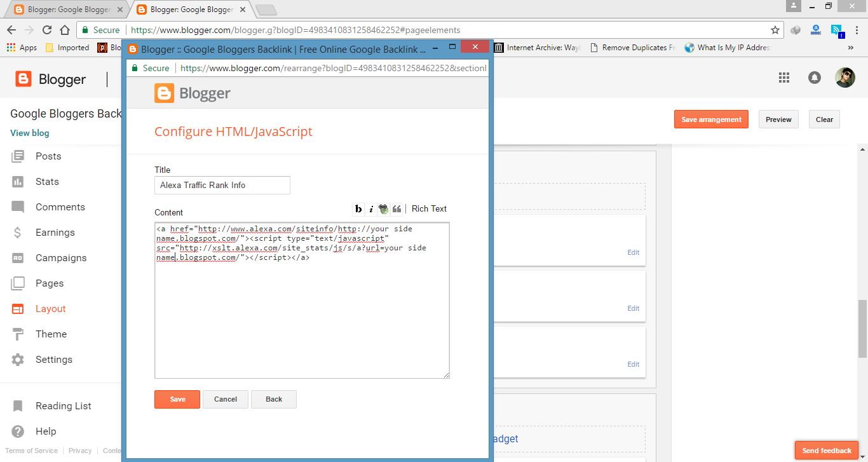Viewport: 868px width, 462px height.
Task: Click the Privacy footer link
Action: point(80,451)
